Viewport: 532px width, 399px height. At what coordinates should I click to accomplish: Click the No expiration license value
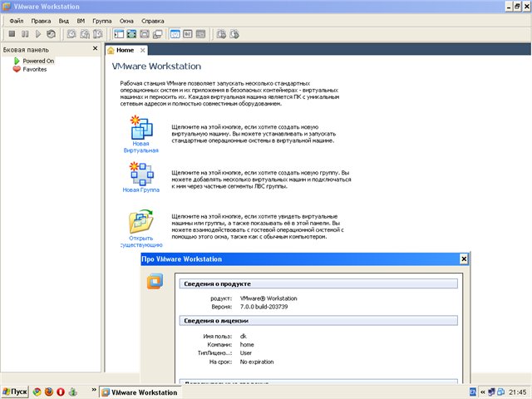(x=257, y=362)
